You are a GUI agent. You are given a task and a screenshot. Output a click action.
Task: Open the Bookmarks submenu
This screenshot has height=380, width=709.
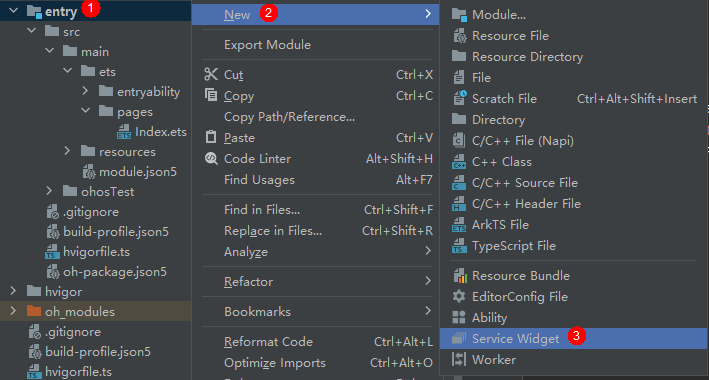pyautogui.click(x=315, y=312)
